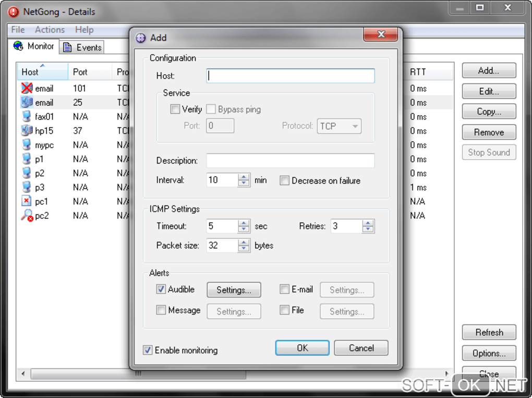Click the Copy... button
This screenshot has width=532, height=398.
point(489,111)
